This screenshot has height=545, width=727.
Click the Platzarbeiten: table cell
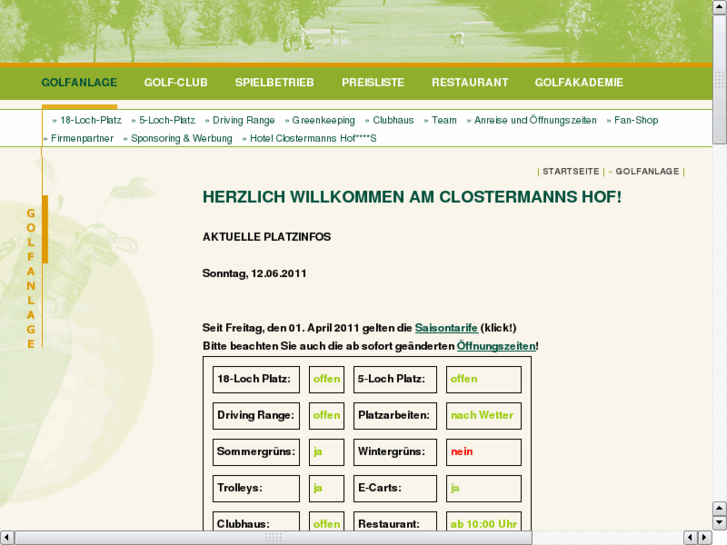395,416
